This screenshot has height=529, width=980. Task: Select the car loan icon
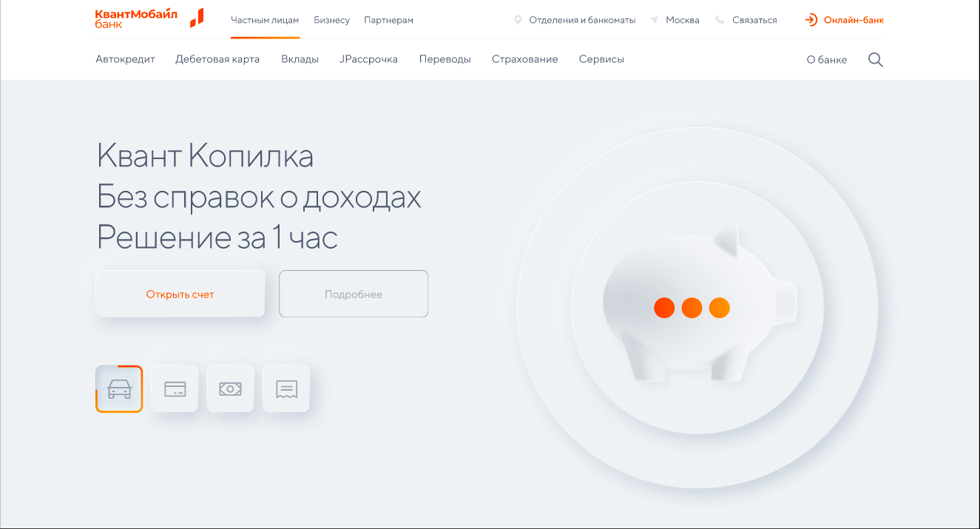tap(118, 388)
